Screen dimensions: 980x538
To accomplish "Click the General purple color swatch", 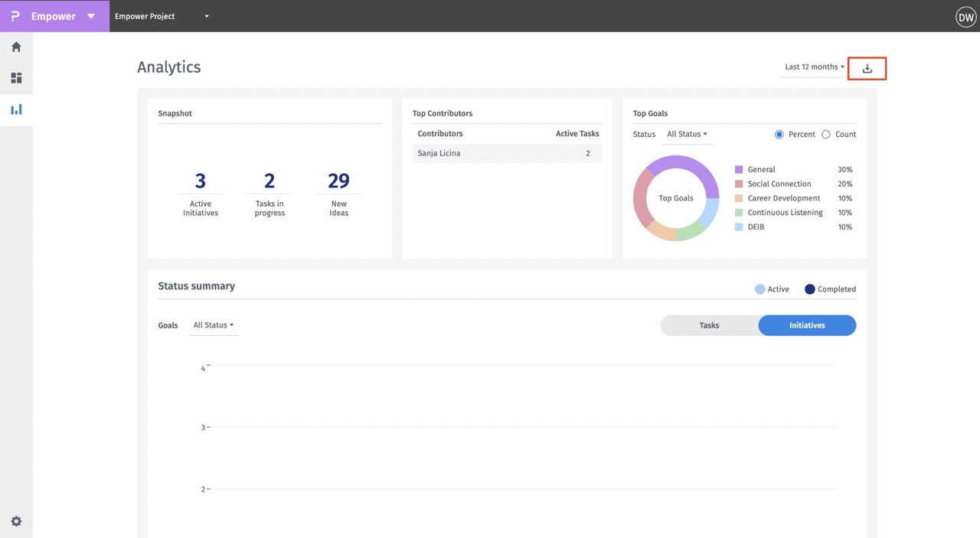I will (x=739, y=169).
